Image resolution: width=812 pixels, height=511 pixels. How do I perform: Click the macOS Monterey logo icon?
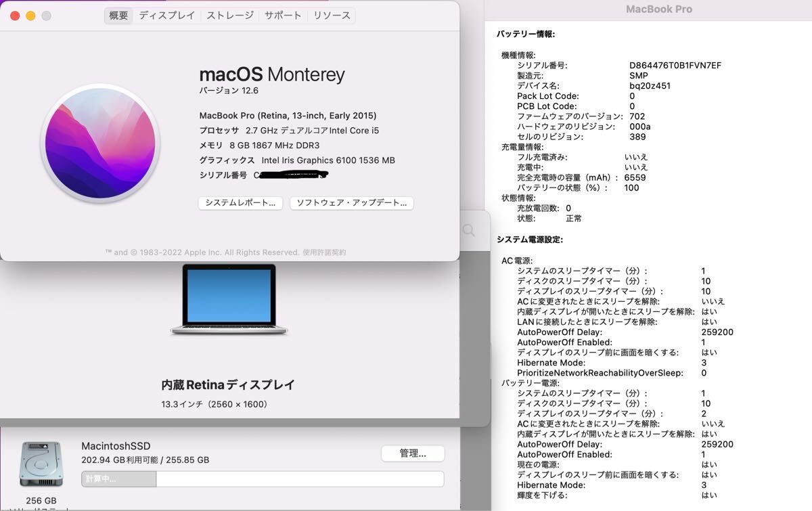pos(100,142)
